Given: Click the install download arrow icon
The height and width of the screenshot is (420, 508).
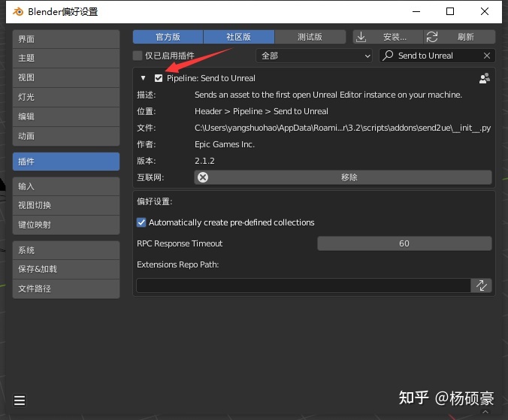Looking at the screenshot, I should tap(361, 37).
